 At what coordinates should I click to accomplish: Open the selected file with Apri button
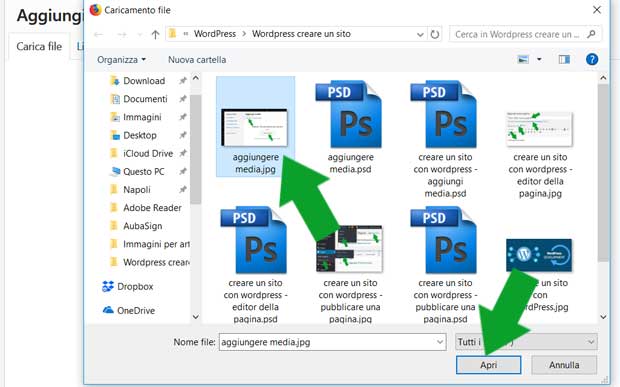pyautogui.click(x=488, y=364)
